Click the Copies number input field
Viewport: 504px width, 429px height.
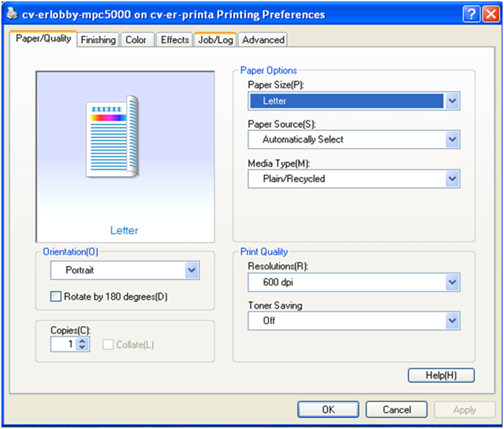(64, 343)
